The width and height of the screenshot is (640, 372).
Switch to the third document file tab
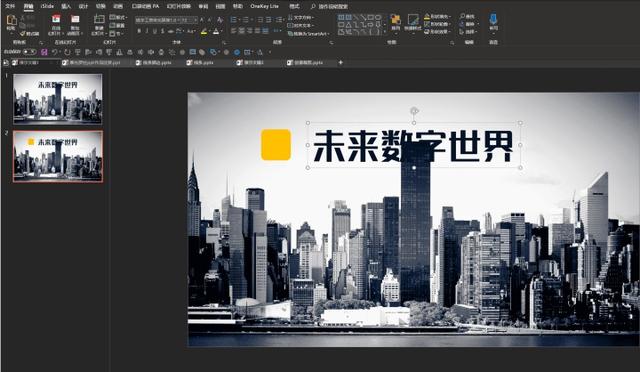pos(154,62)
